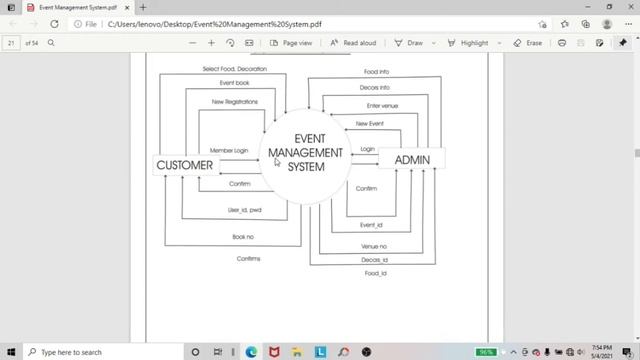Click the Type here to search box
This screenshot has width=640, height=360.
tap(103, 352)
